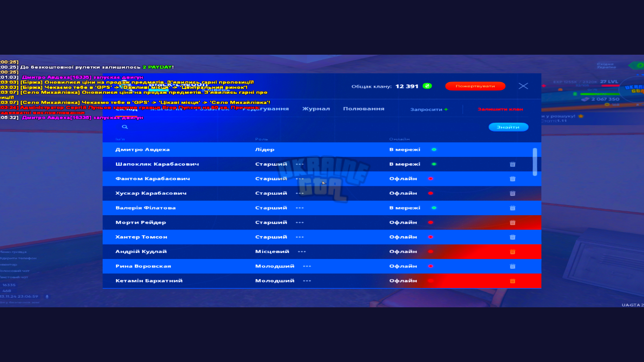Delete Хантер Томсон from clan list
The image size is (644, 362).
[512, 237]
